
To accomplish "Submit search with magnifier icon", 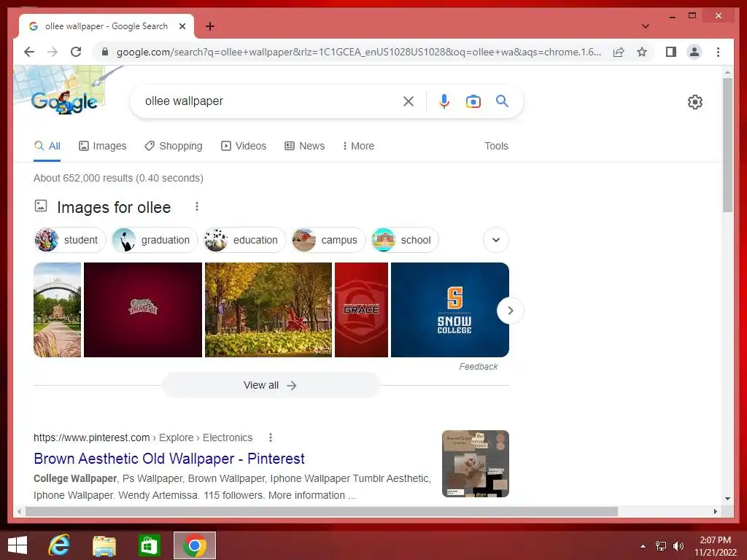I will pos(502,101).
